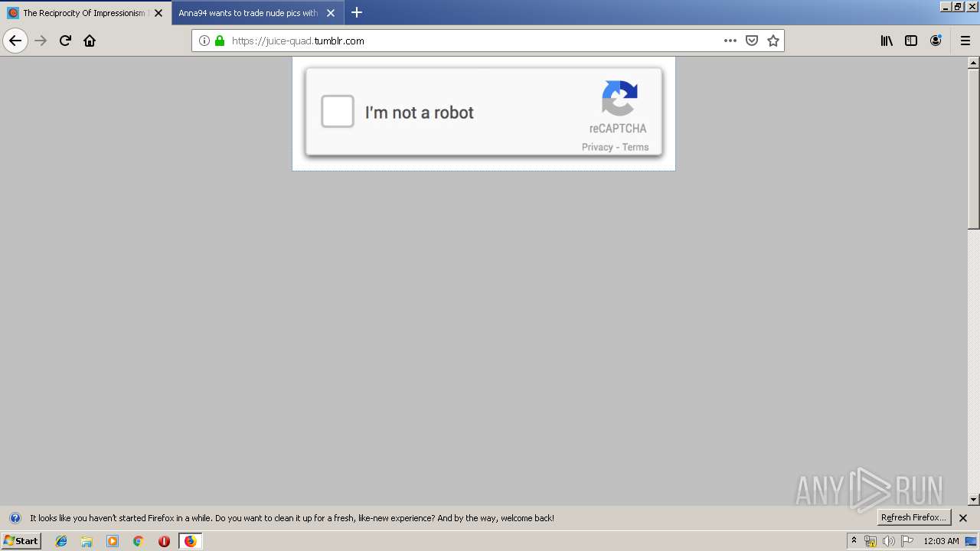Click the page scrollbar down arrow

tap(974, 500)
